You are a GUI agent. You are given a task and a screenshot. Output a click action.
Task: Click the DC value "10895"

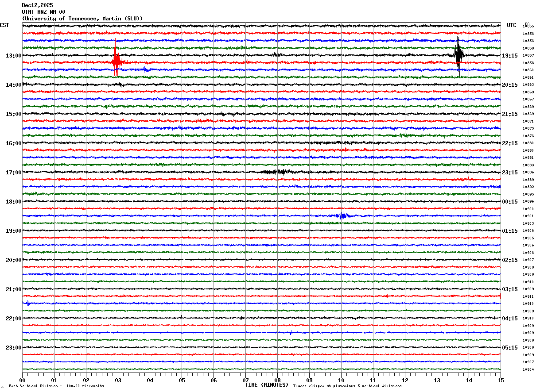pyautogui.click(x=528, y=195)
